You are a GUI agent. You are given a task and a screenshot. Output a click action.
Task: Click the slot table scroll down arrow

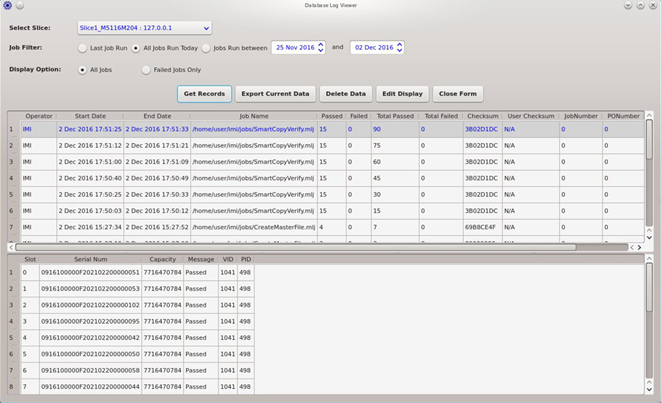[649, 390]
